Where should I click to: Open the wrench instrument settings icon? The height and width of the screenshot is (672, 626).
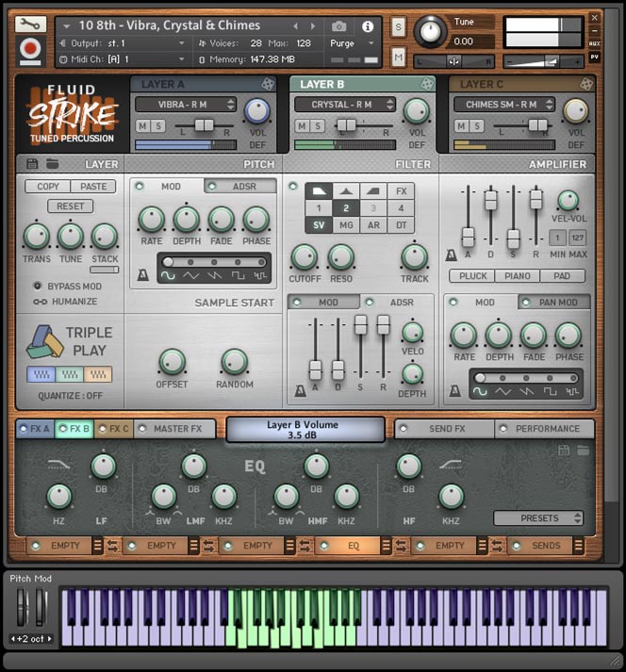coord(30,25)
